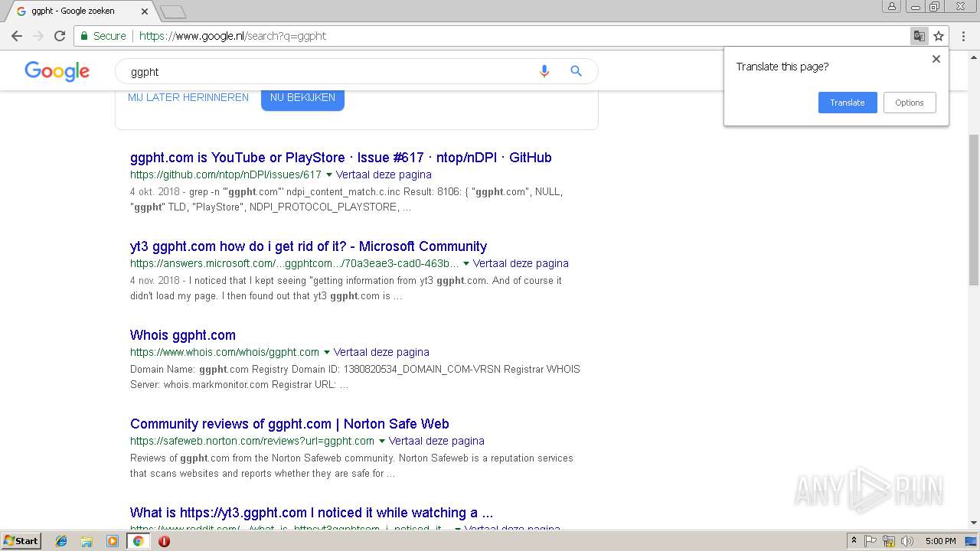
Task: Open the Windows Start menu
Action: (x=21, y=541)
